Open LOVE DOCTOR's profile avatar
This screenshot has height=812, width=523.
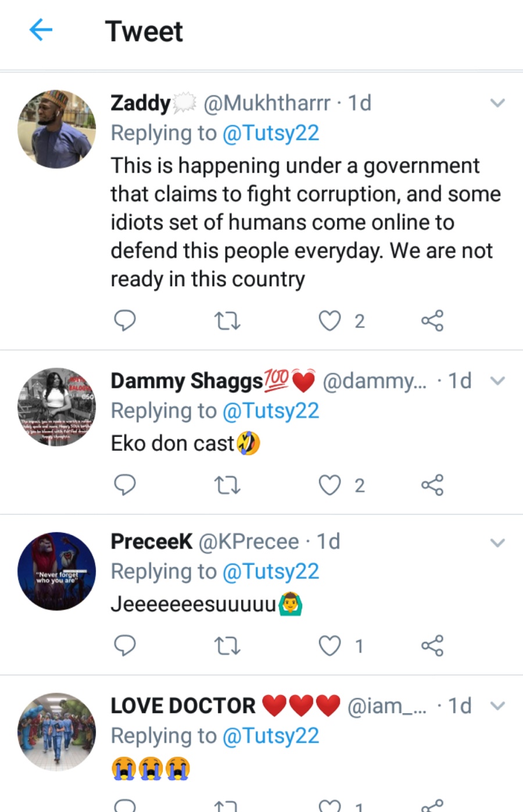[57, 732]
